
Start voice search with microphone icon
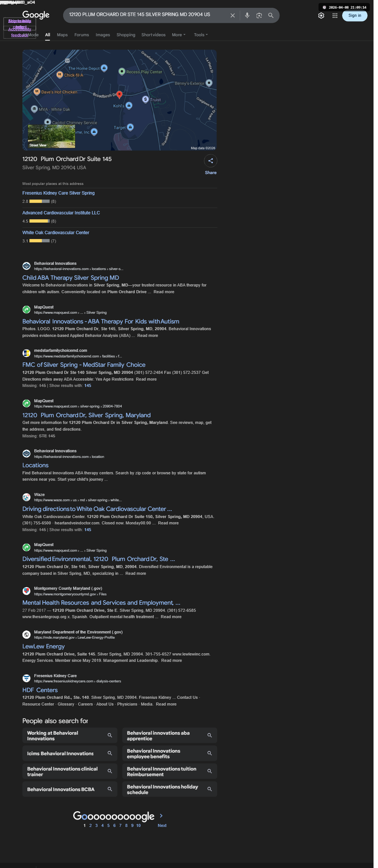point(247,16)
